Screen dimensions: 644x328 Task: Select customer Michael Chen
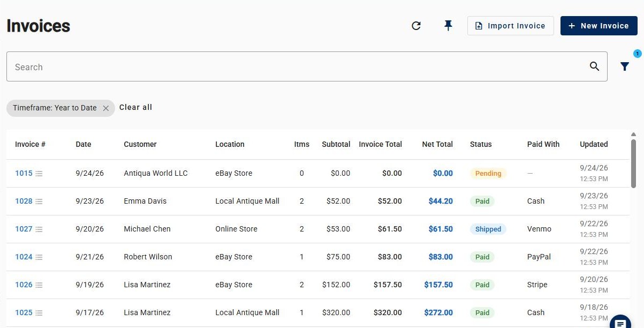tap(147, 229)
